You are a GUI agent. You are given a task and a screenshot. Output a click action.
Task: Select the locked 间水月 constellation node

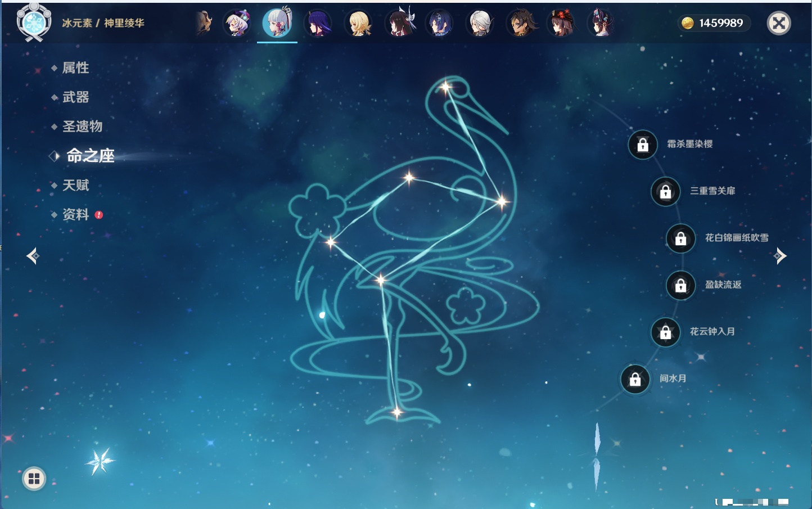click(635, 379)
